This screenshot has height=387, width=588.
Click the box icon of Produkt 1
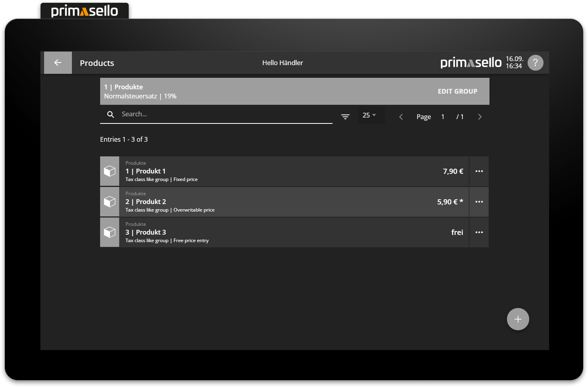click(x=110, y=171)
